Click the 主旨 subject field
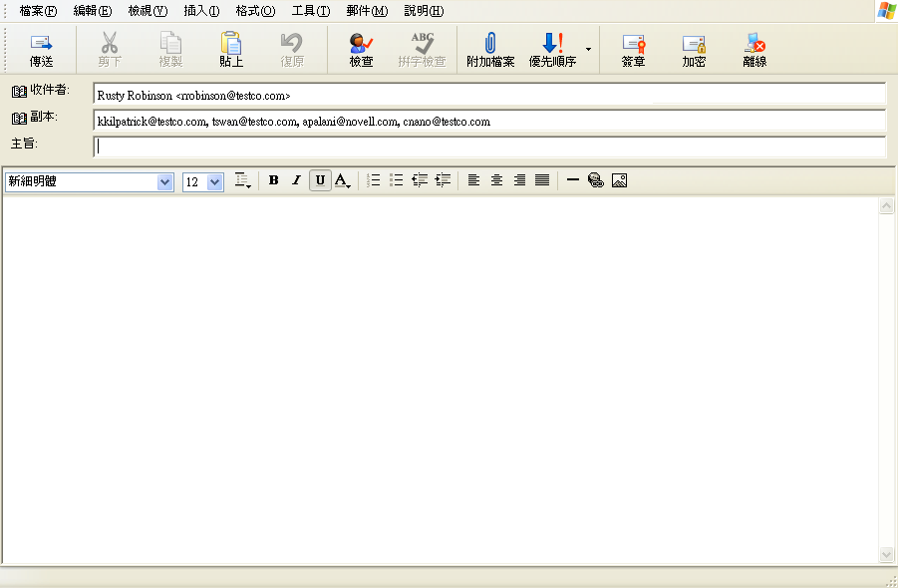 pyautogui.click(x=489, y=147)
